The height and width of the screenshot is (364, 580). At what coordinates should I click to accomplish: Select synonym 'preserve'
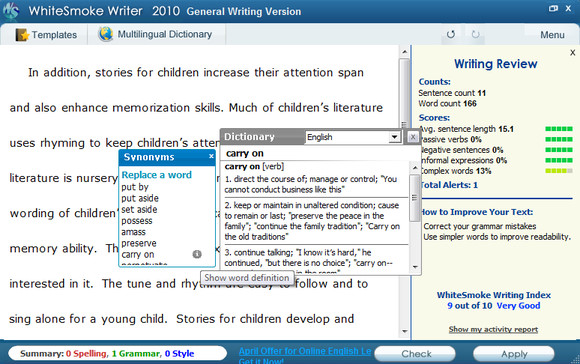click(x=139, y=243)
